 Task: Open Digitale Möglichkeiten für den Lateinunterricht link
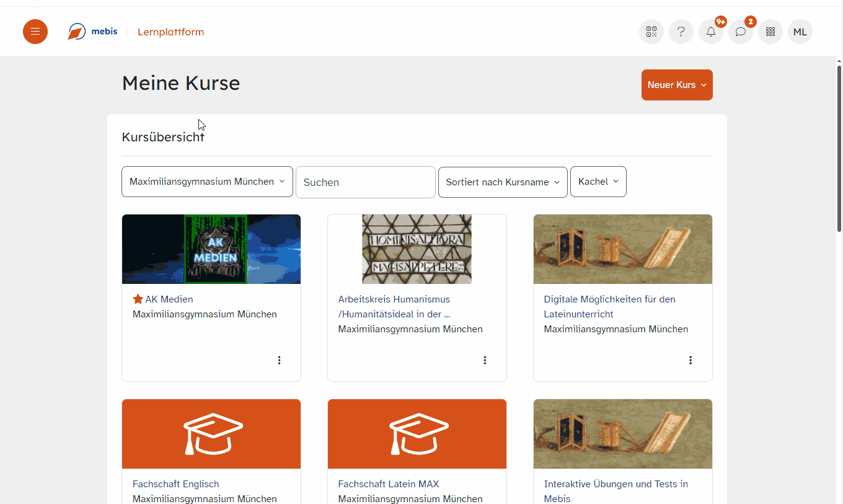pos(609,306)
